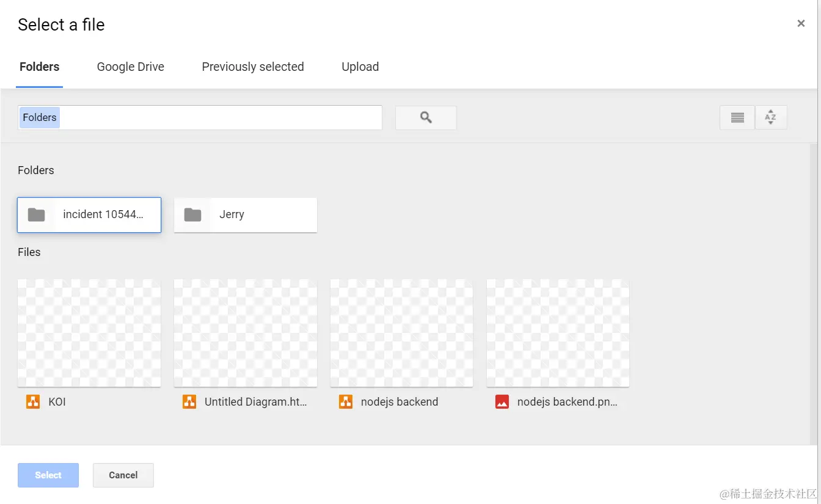Click the file name KOI
The width and height of the screenshot is (821, 504).
[x=57, y=402]
